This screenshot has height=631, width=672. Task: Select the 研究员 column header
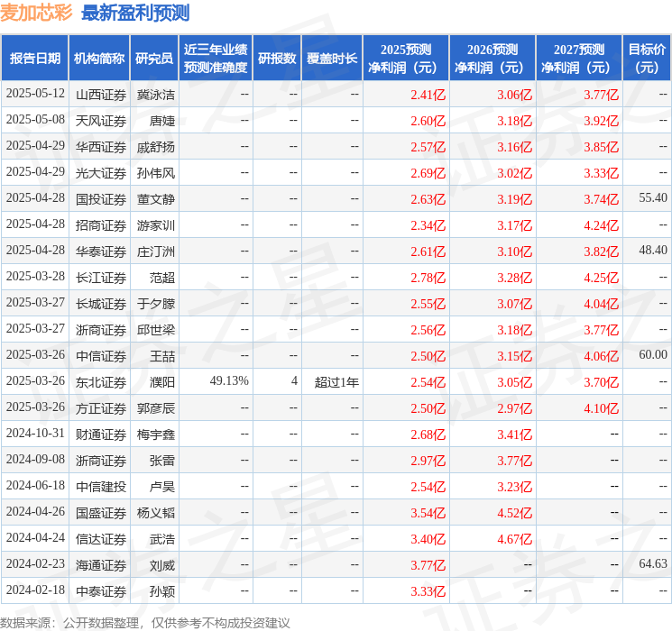click(154, 59)
